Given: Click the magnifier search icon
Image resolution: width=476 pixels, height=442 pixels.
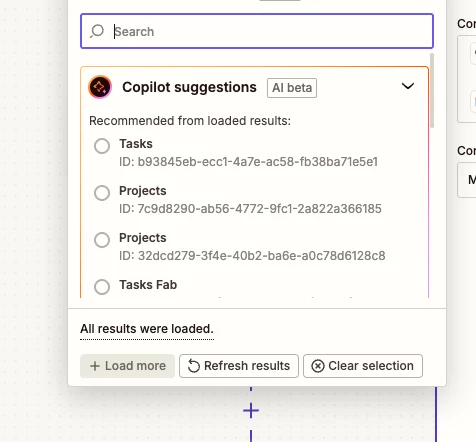Looking at the screenshot, I should tap(97, 31).
